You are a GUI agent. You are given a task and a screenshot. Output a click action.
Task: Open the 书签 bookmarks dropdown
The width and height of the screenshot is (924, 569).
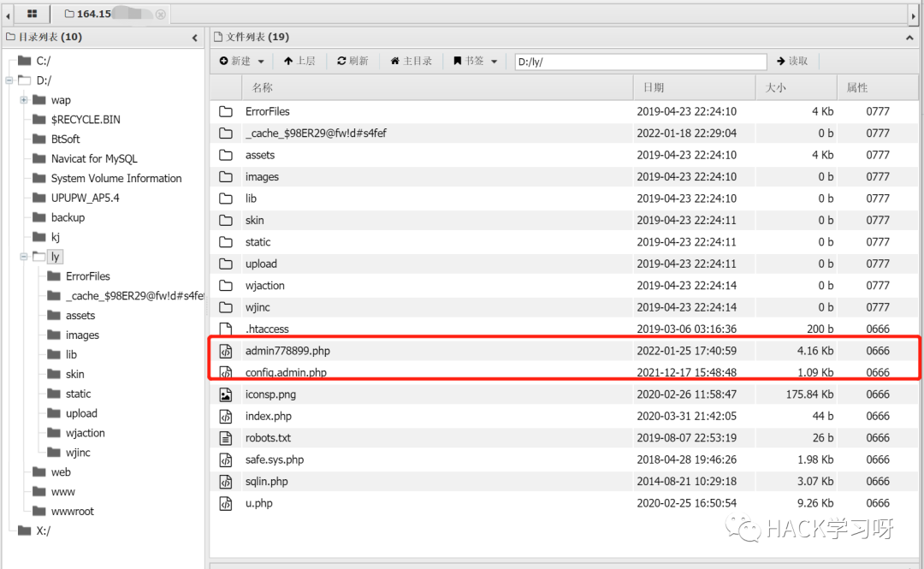pyautogui.click(x=475, y=61)
